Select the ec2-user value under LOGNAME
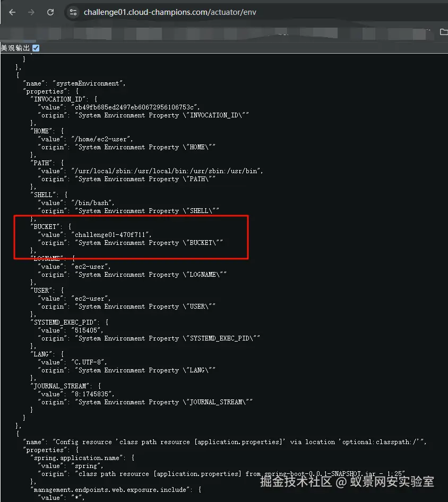Screen dimensions: 448x502 pos(90,267)
